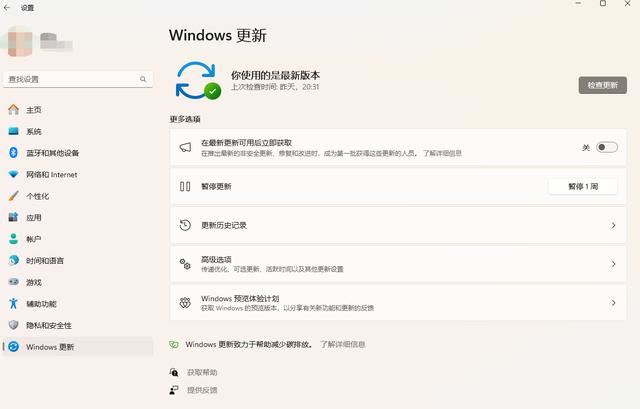Viewport: 640px width, 409px height.
Task: Expand Windows 预览体验计划 chevron
Action: 613,302
